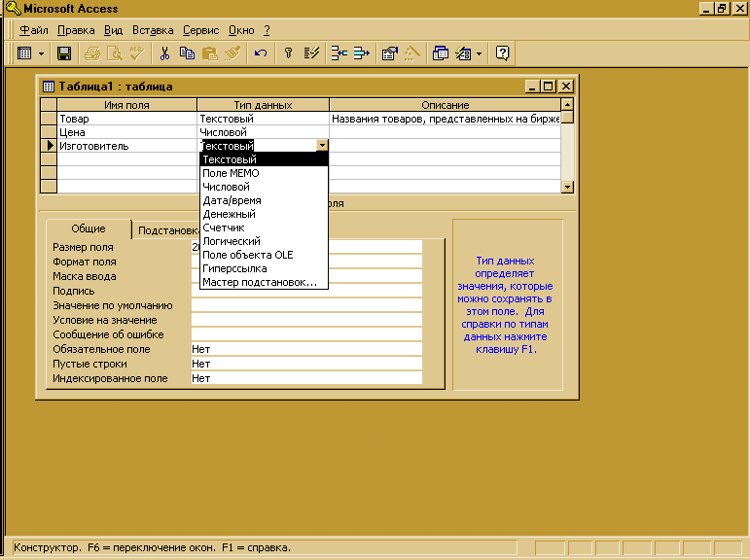Click the Индексированное поле value Нет
Image resolution: width=750 pixels, height=560 pixels.
pos(306,378)
